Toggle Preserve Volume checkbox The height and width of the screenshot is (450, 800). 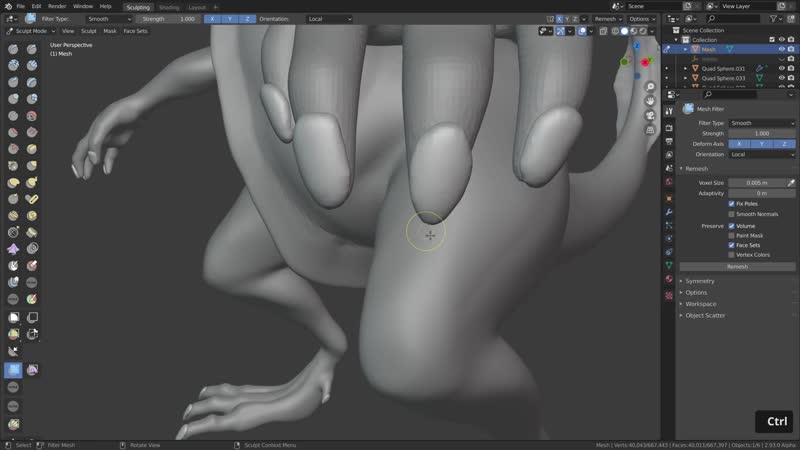point(732,226)
